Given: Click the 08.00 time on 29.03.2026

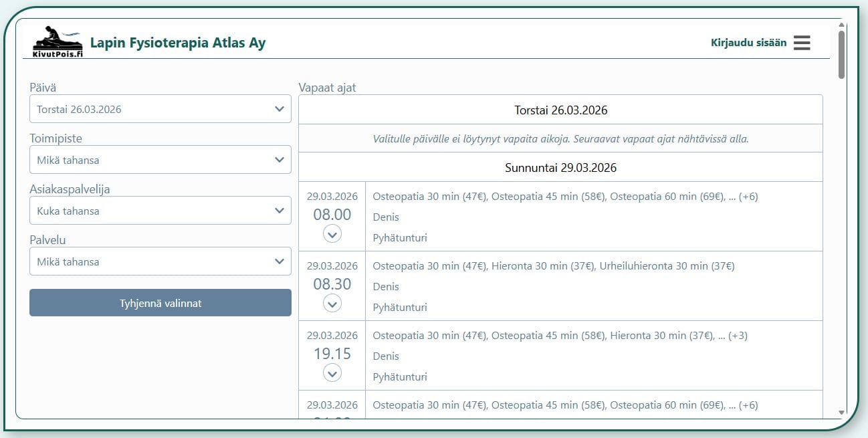Looking at the screenshot, I should pyautogui.click(x=332, y=215).
